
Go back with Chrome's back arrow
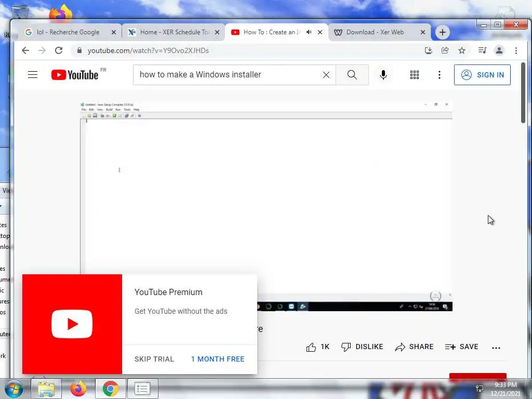point(25,50)
